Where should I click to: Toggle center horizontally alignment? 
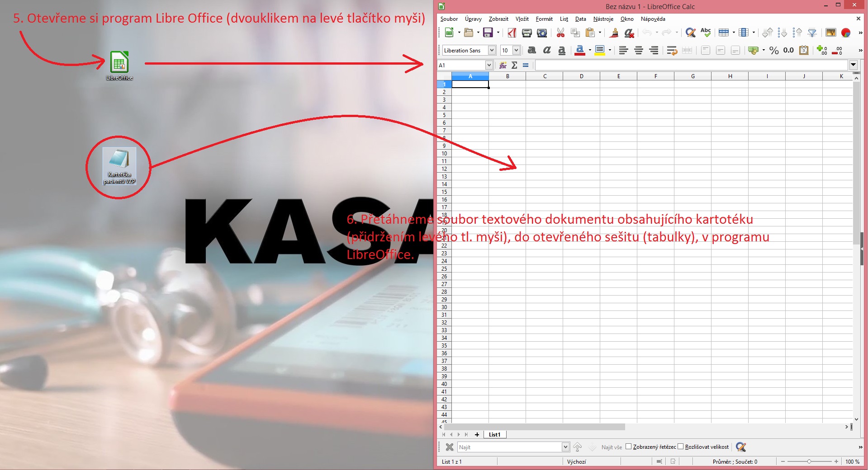tap(639, 51)
